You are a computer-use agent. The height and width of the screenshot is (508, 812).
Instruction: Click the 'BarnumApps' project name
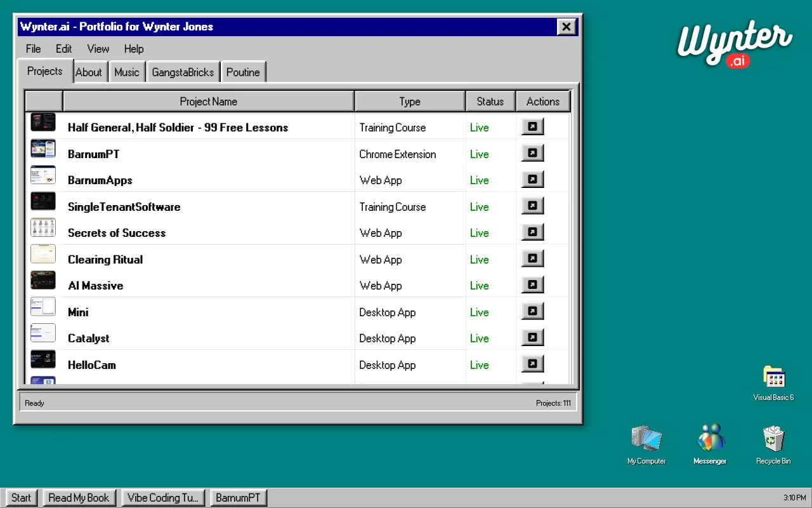click(100, 180)
